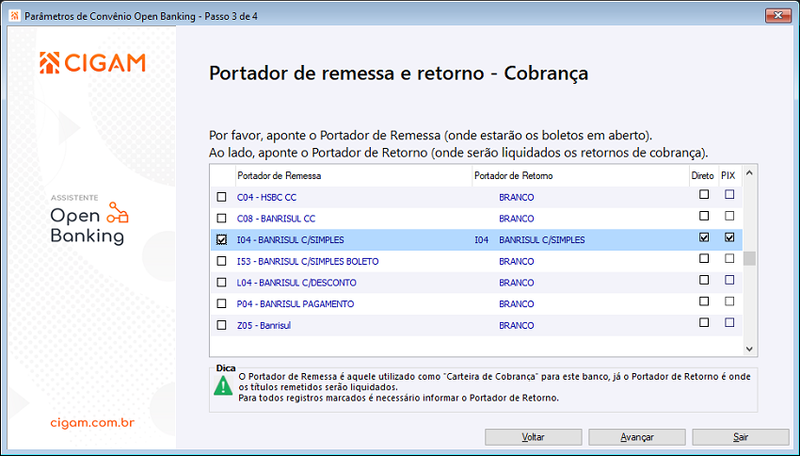Click the PIX column header

728,175
